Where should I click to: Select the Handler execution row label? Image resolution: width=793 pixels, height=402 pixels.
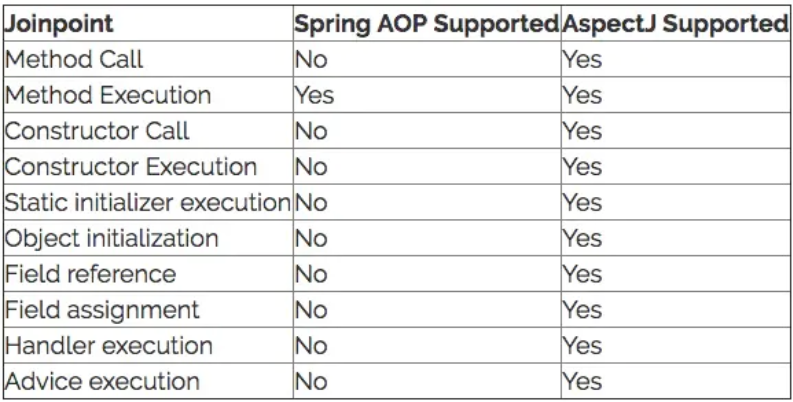click(x=108, y=346)
